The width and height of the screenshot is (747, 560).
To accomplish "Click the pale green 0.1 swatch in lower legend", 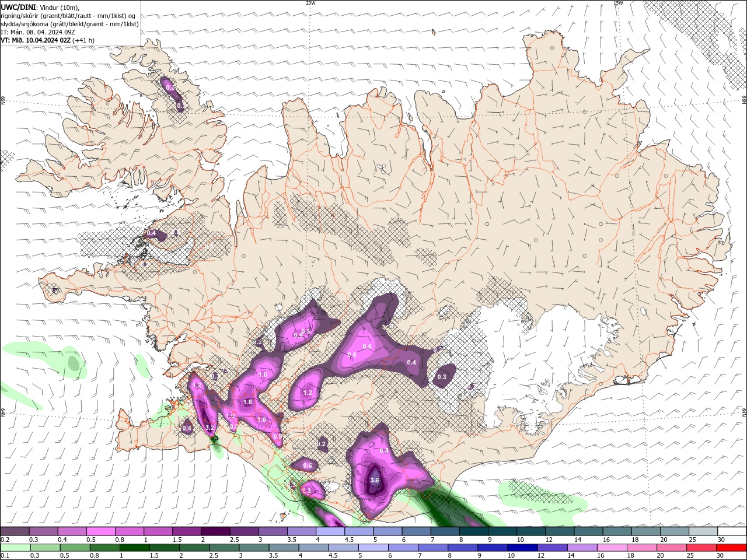I will 15,548.
